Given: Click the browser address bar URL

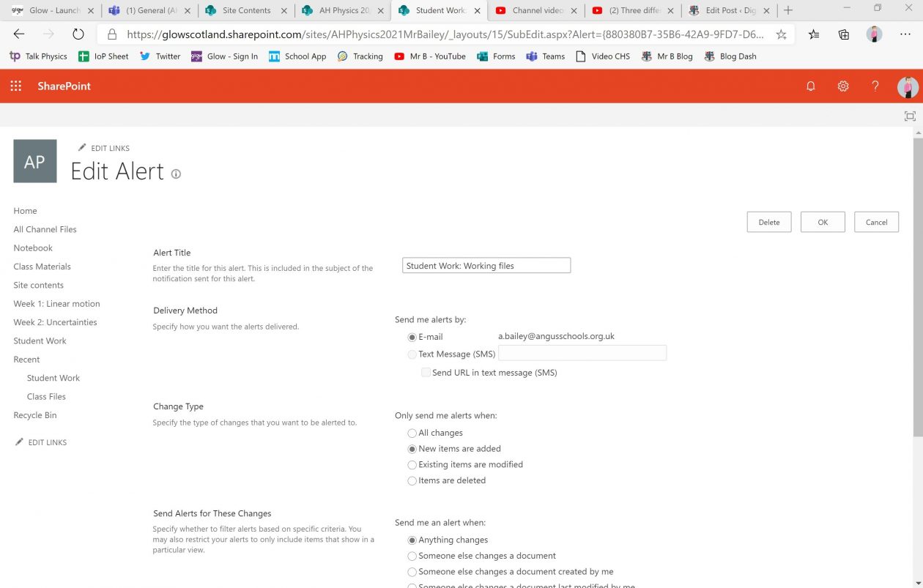Looking at the screenshot, I should tap(445, 34).
